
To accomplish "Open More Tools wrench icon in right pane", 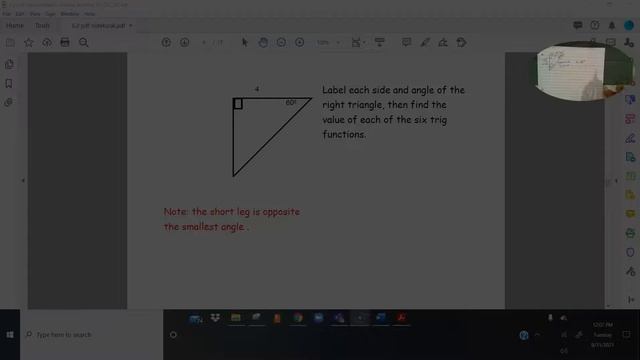I will coord(630,271).
